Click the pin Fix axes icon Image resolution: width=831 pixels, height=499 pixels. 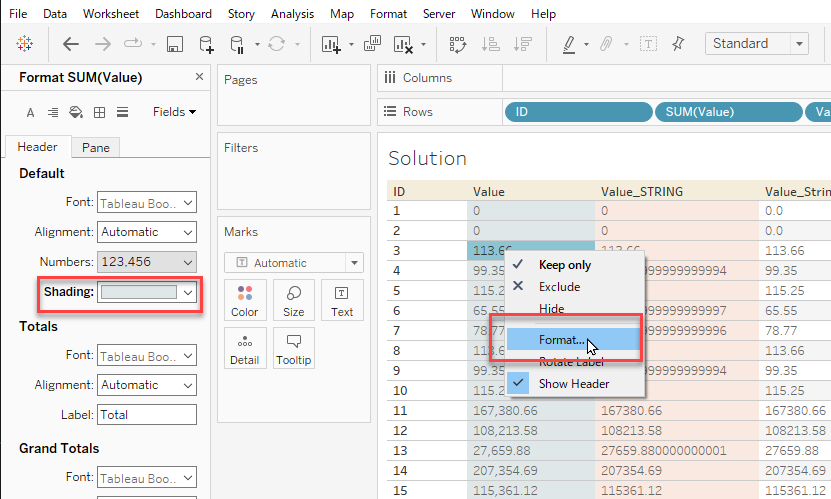(678, 43)
